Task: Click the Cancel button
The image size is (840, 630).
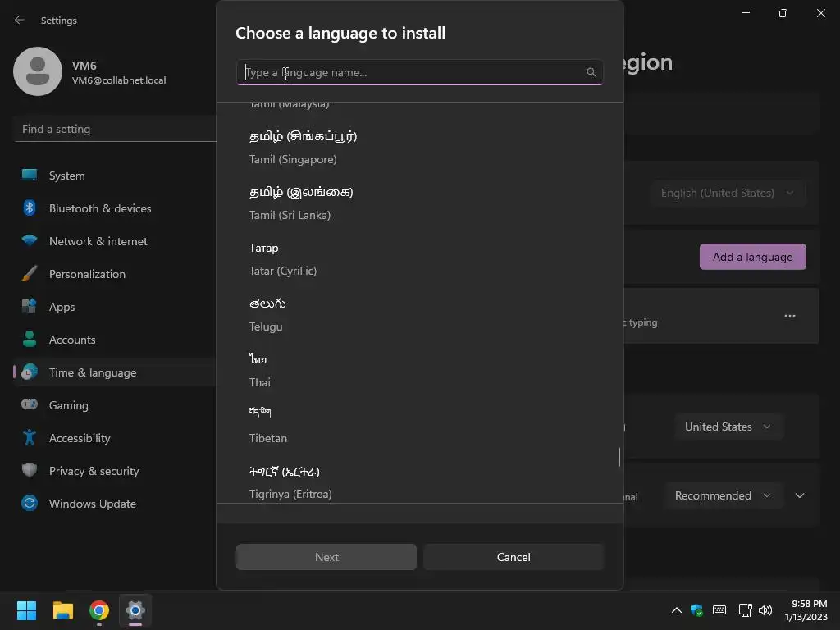Action: click(x=514, y=557)
